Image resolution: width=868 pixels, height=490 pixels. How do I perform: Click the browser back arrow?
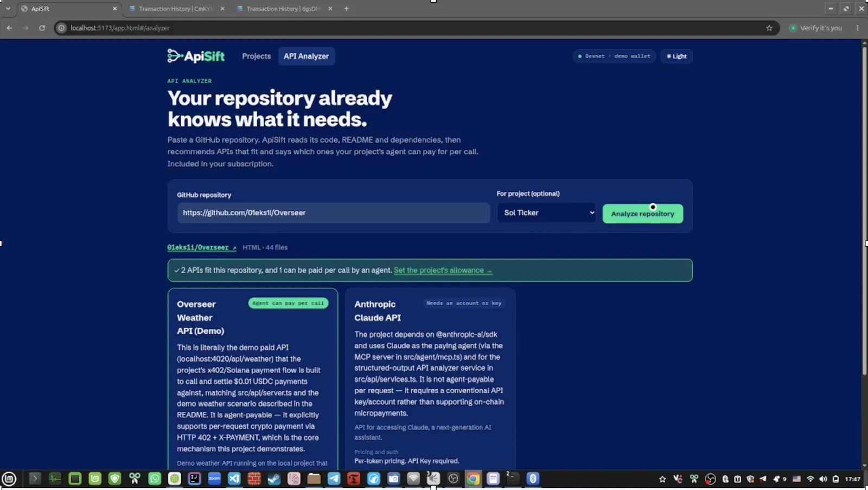(x=9, y=28)
